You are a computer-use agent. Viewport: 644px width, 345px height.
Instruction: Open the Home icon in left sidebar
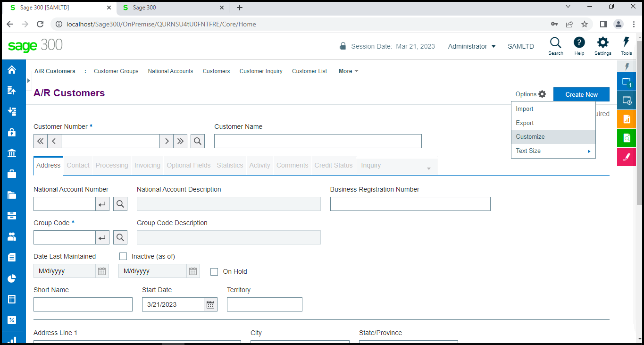pyautogui.click(x=12, y=70)
